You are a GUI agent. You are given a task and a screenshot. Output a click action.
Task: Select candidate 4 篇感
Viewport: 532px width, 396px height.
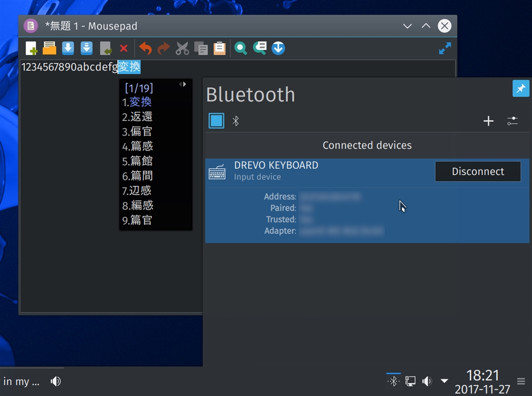(x=137, y=146)
